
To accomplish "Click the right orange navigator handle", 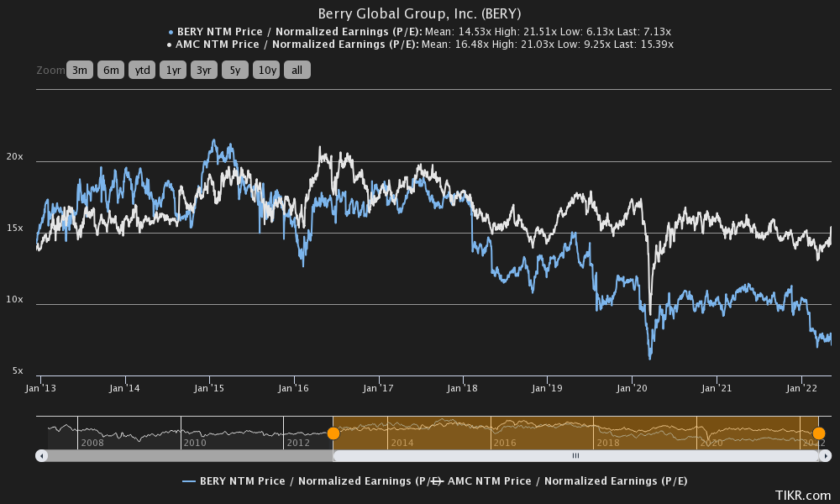I will pos(818,433).
